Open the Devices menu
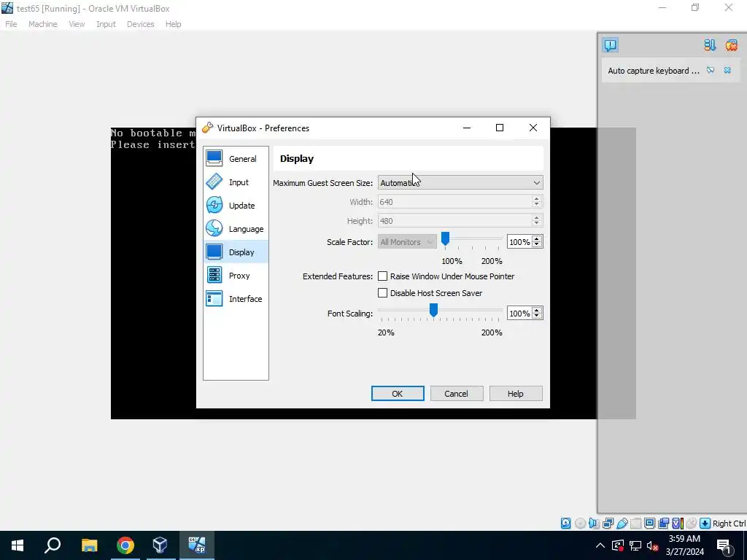Screen dimensions: 747x560 click(140, 24)
